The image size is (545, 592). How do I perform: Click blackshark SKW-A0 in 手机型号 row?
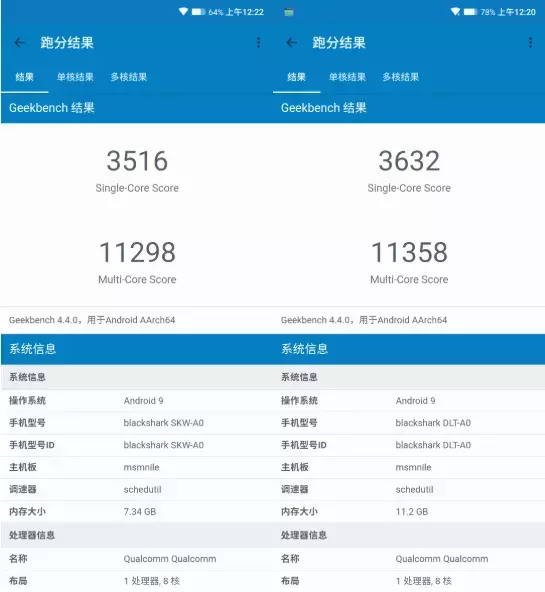(x=163, y=423)
